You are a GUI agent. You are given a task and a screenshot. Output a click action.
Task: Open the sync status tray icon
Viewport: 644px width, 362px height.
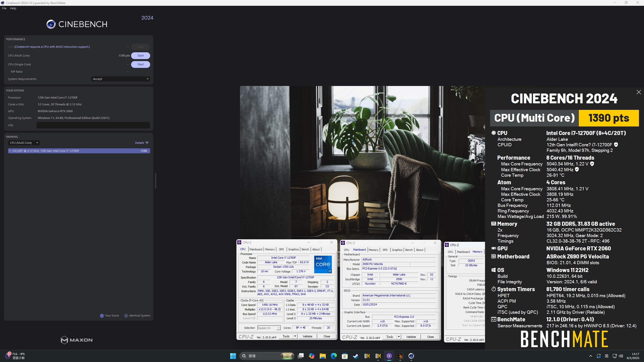tap(599, 356)
